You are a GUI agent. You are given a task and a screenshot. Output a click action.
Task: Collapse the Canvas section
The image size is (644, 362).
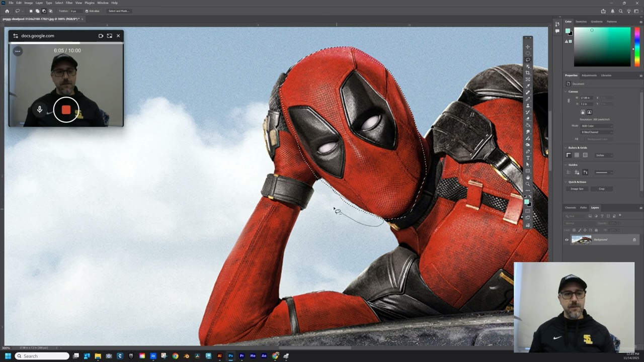tap(566, 92)
